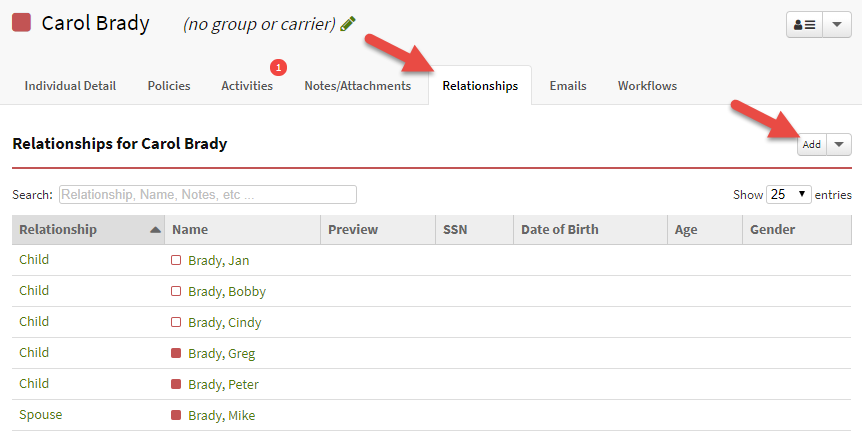Click the filled red square beside Brady, Mike
Viewport: 862px width, 440px height.
coord(176,415)
